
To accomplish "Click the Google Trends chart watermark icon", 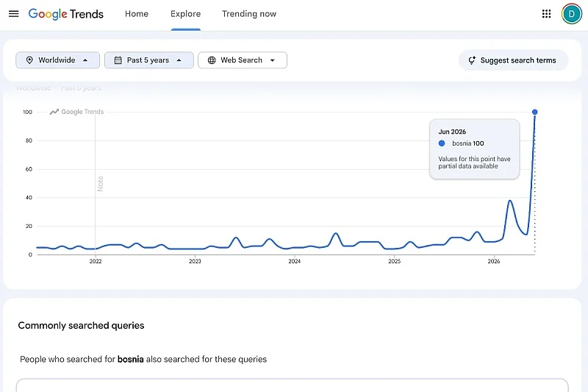I will click(54, 112).
